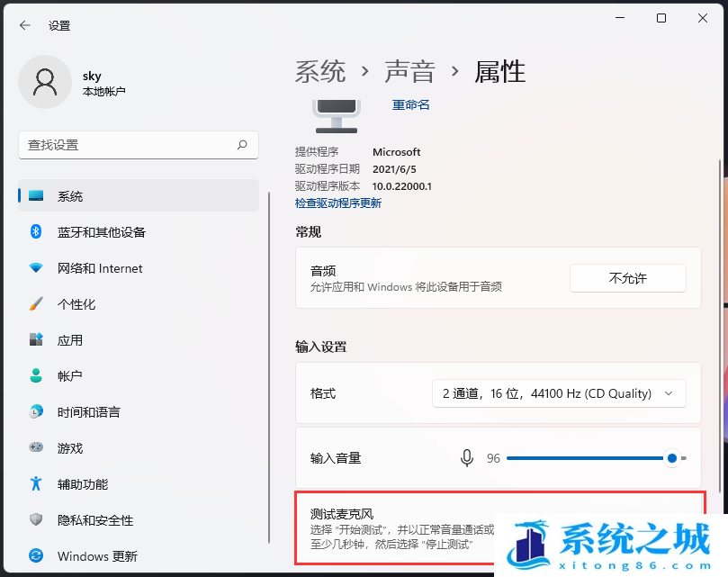Click the input volume value 96
Screen dimensions: 728x577
tap(493, 458)
